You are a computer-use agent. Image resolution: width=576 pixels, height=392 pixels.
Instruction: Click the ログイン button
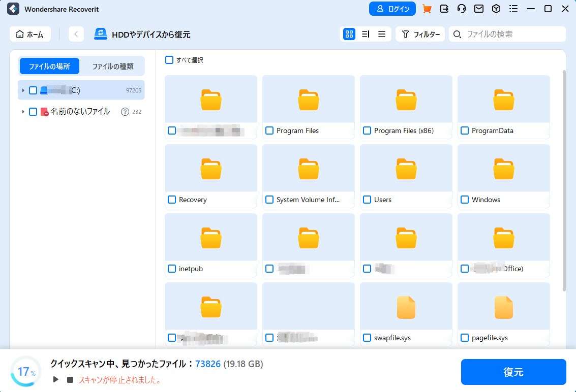tap(392, 9)
